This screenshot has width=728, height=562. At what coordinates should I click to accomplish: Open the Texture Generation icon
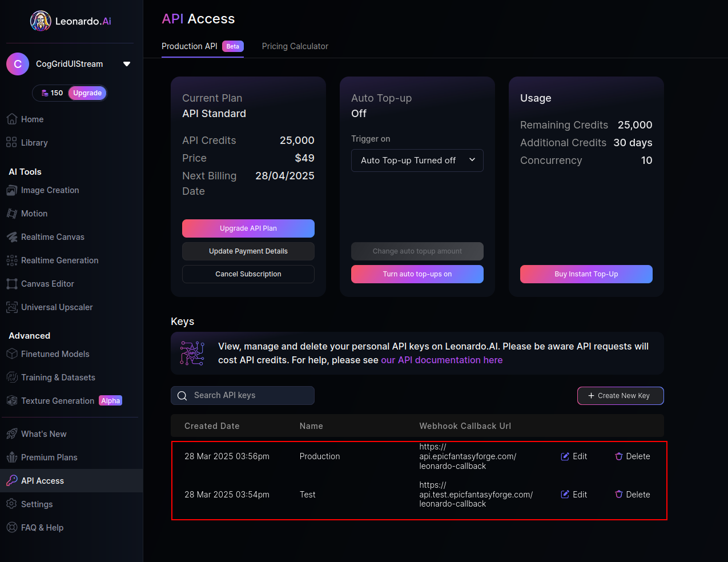tap(11, 401)
